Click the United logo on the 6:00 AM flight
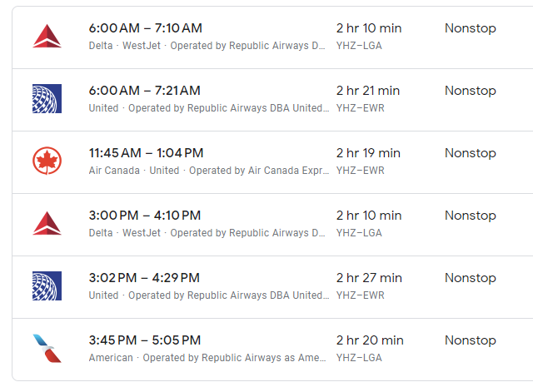Viewport: 533px width, 392px height. point(47,98)
